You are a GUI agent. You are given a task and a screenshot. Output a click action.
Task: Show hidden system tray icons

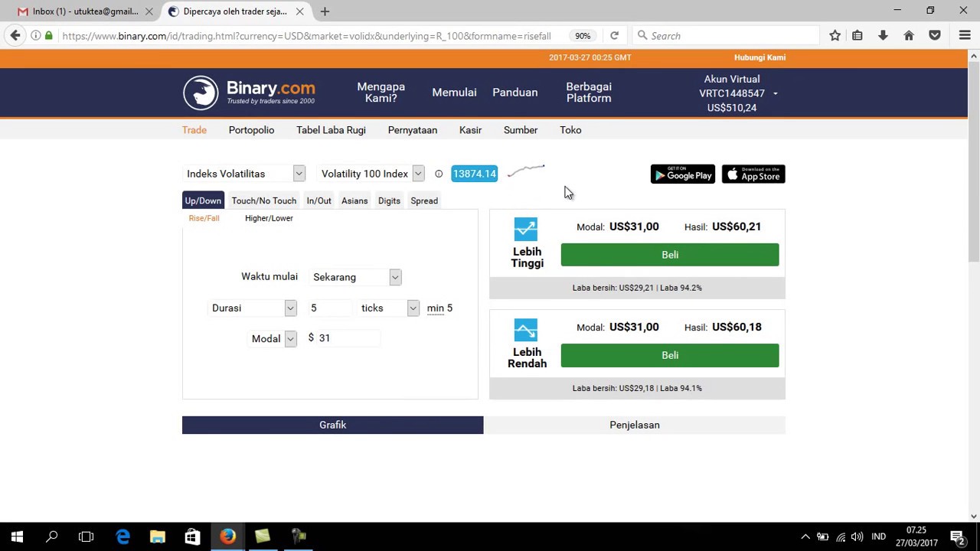805,536
